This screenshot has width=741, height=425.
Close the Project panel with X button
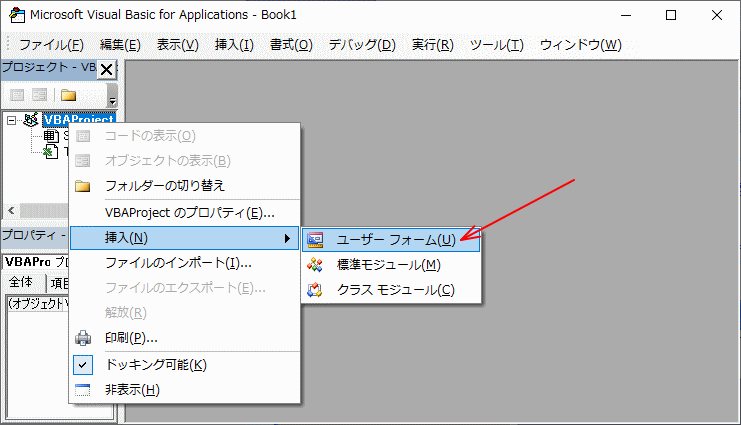pyautogui.click(x=107, y=69)
